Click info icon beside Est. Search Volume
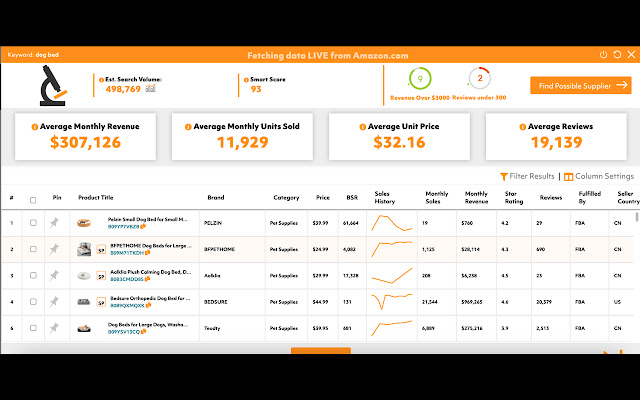This screenshot has height=400, width=640. pos(101,80)
